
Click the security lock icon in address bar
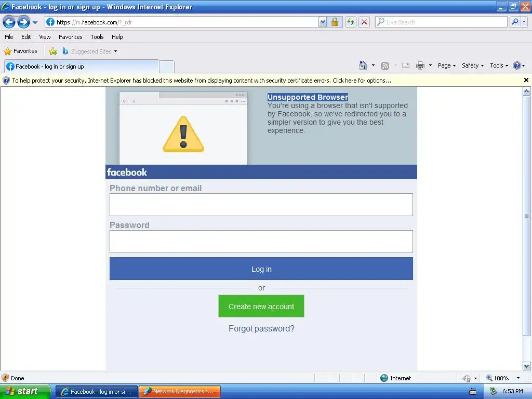click(x=335, y=22)
